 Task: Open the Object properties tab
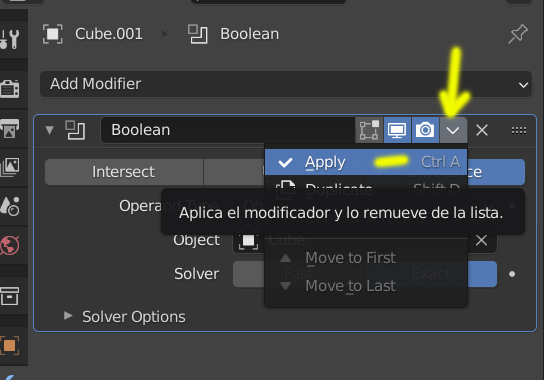[x=10, y=346]
